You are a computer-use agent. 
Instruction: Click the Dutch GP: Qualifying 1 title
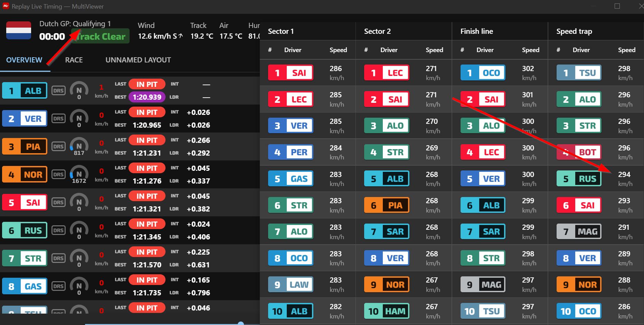(x=75, y=24)
